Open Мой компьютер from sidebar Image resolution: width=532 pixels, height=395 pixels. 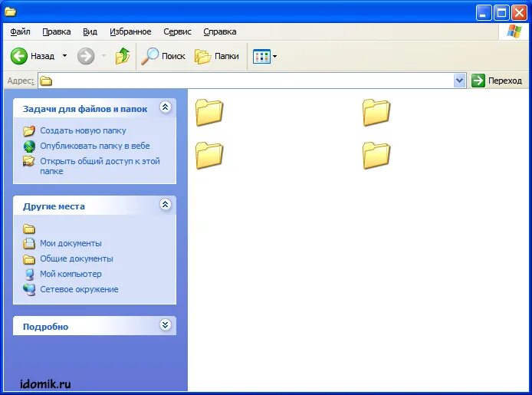71,274
